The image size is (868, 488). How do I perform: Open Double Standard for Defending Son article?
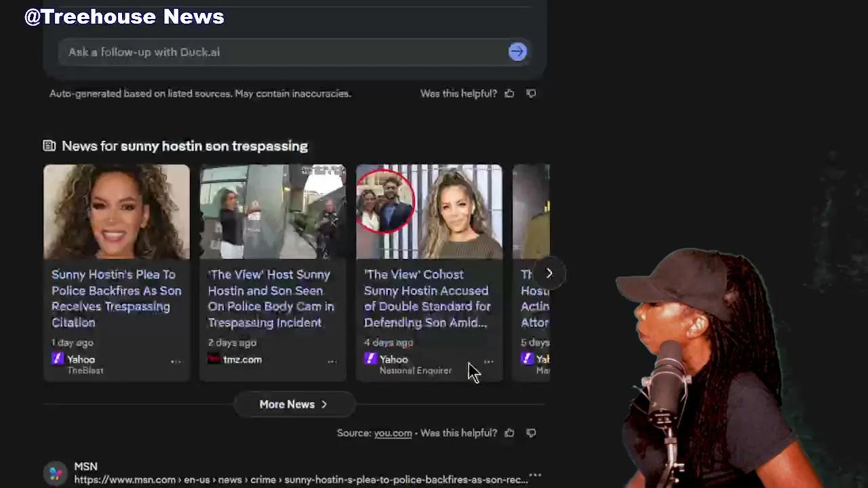(427, 298)
